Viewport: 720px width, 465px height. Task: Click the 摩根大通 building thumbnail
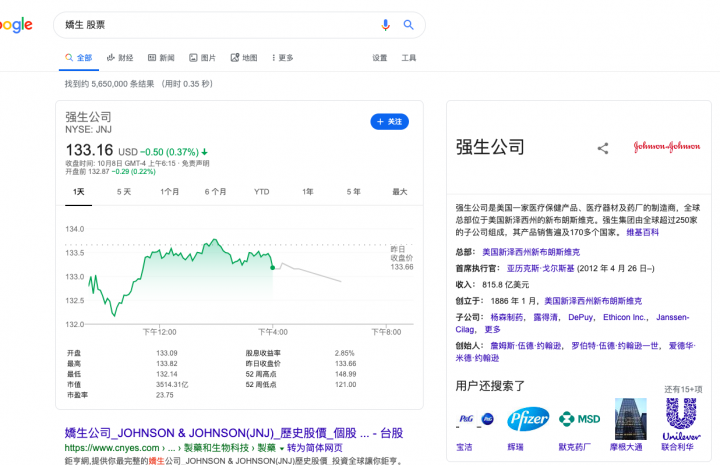630,419
